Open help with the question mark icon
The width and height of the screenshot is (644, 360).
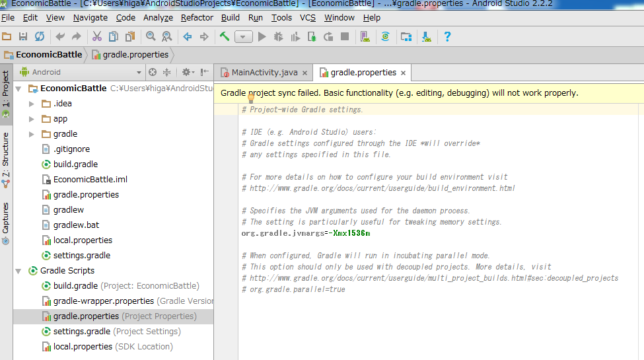pos(447,36)
